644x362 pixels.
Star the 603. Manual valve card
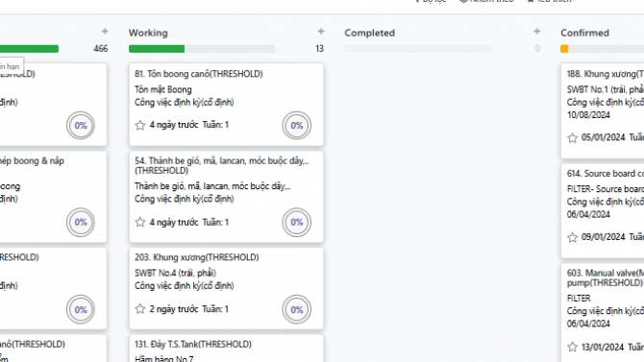point(572,348)
